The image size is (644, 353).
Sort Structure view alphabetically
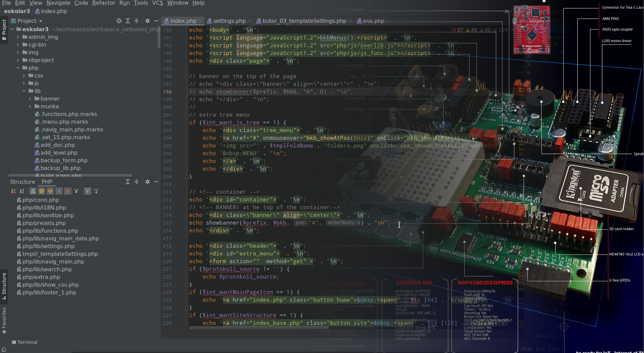click(22, 191)
